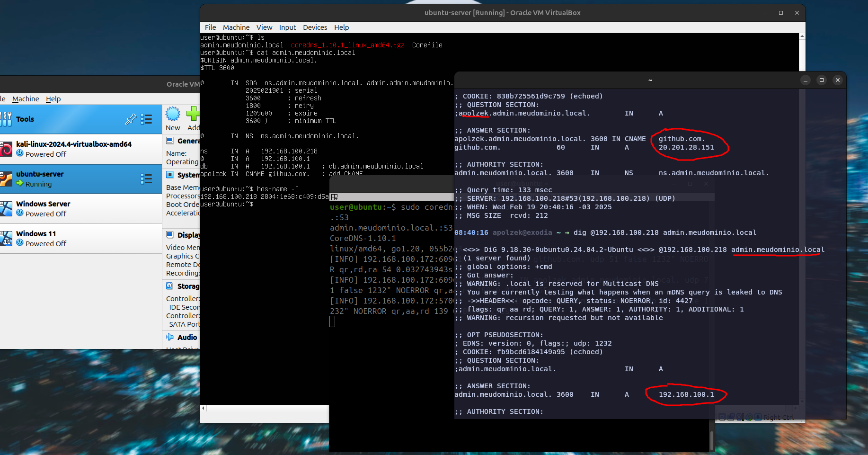Open the ubuntu-server machine list menu icon
This screenshot has height=455, width=868.
click(x=147, y=178)
